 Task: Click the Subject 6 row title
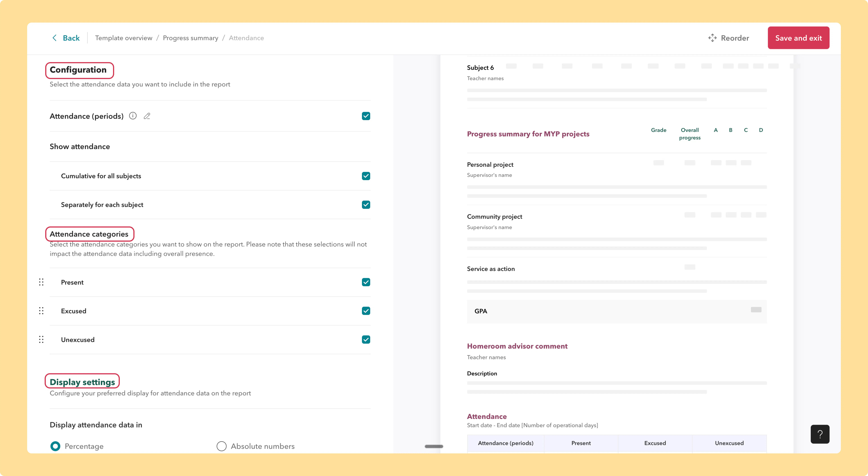[x=480, y=68]
